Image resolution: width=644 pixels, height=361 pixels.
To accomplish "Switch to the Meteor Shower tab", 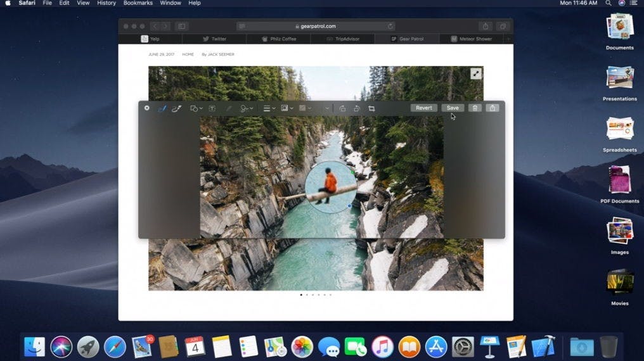I will coord(472,39).
